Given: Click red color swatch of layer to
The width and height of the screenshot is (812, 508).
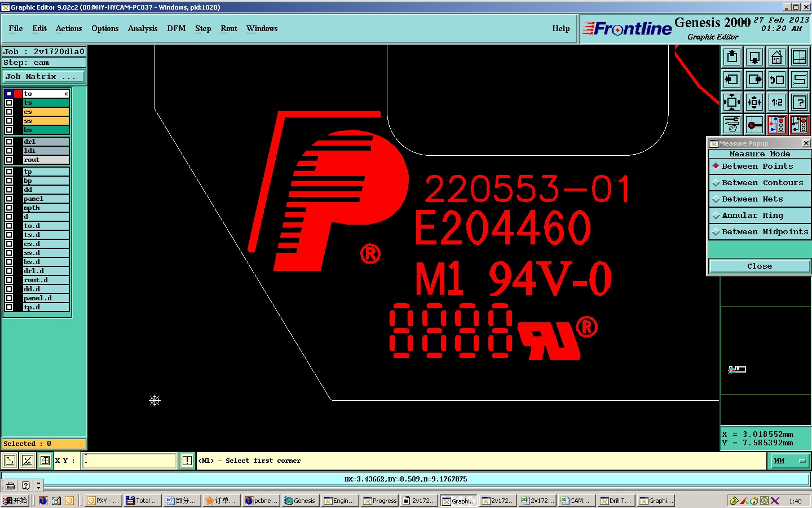Looking at the screenshot, I should click(x=18, y=94).
